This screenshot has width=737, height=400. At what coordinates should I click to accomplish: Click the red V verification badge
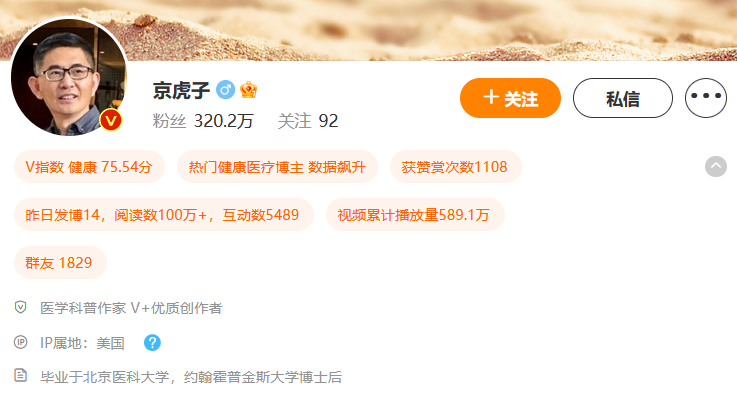[x=111, y=121]
